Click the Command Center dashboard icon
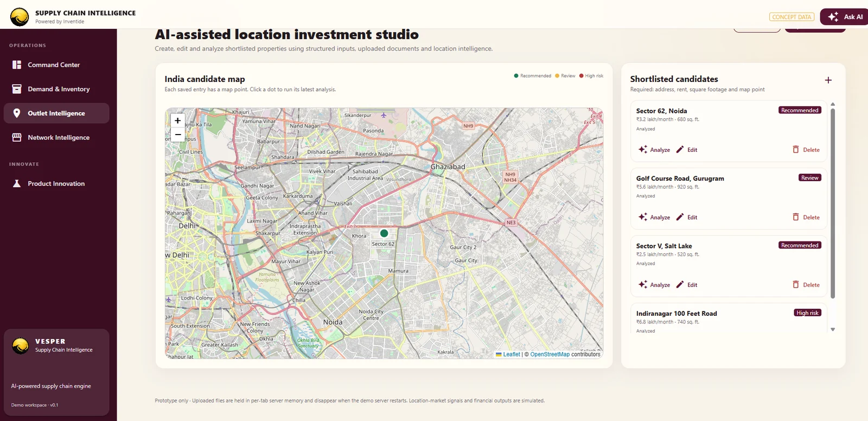The image size is (868, 421). point(17,65)
